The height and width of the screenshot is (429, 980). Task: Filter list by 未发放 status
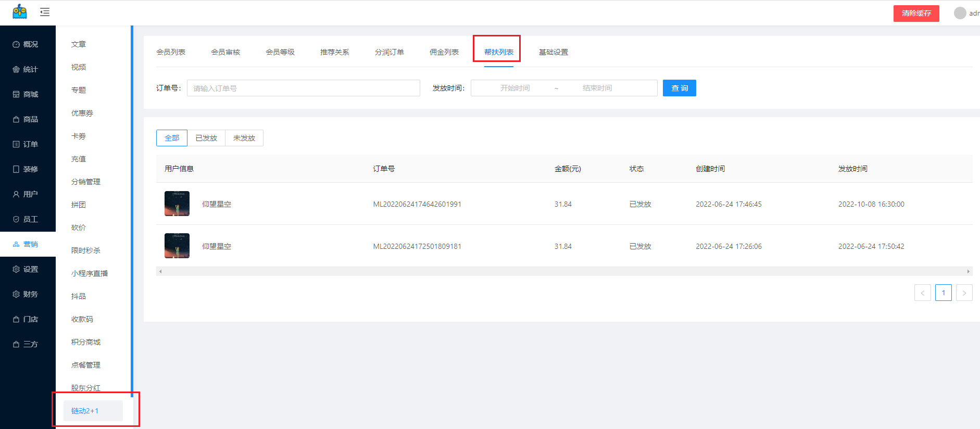(244, 138)
